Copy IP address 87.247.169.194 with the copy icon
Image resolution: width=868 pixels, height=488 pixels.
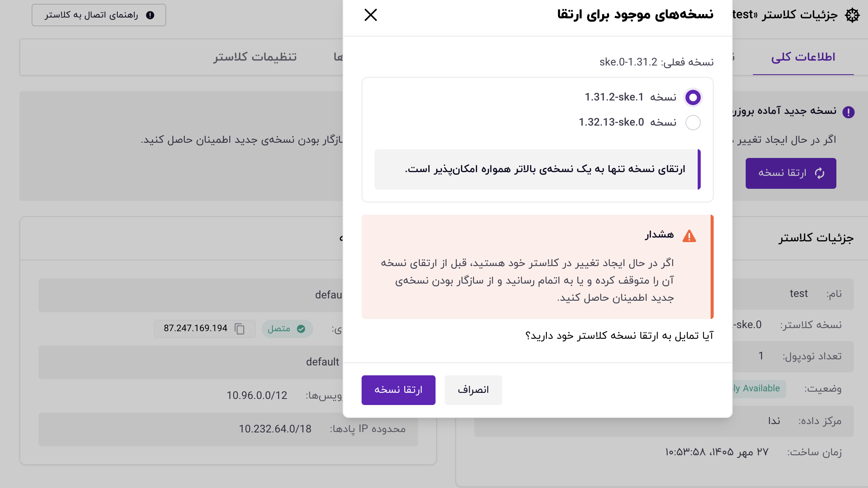coord(239,329)
